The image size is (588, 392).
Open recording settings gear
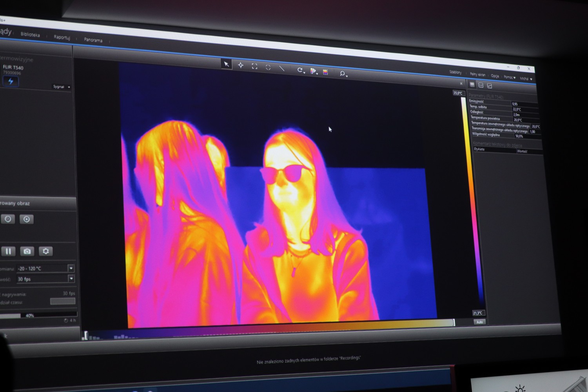[46, 251]
